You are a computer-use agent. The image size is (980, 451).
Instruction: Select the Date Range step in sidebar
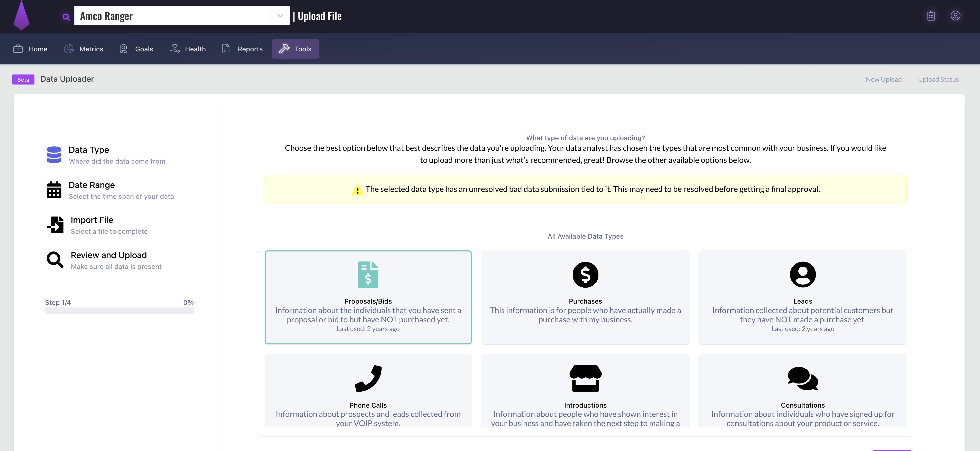[91, 185]
